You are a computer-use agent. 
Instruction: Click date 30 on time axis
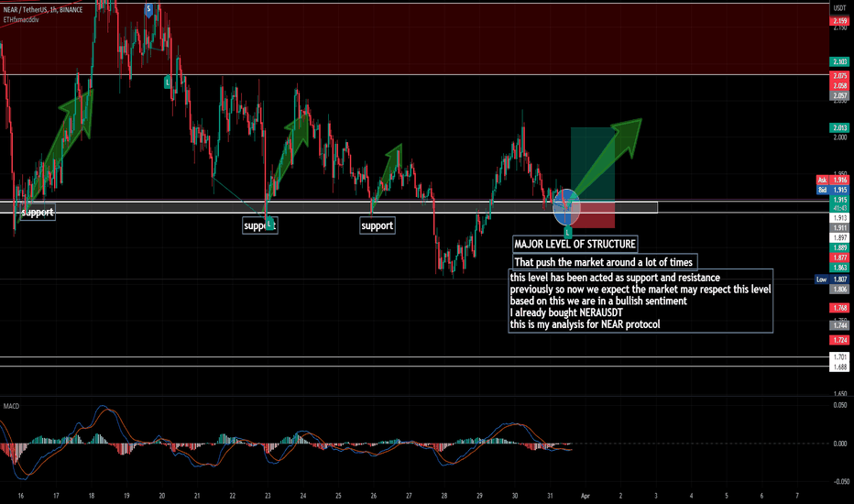(515, 496)
